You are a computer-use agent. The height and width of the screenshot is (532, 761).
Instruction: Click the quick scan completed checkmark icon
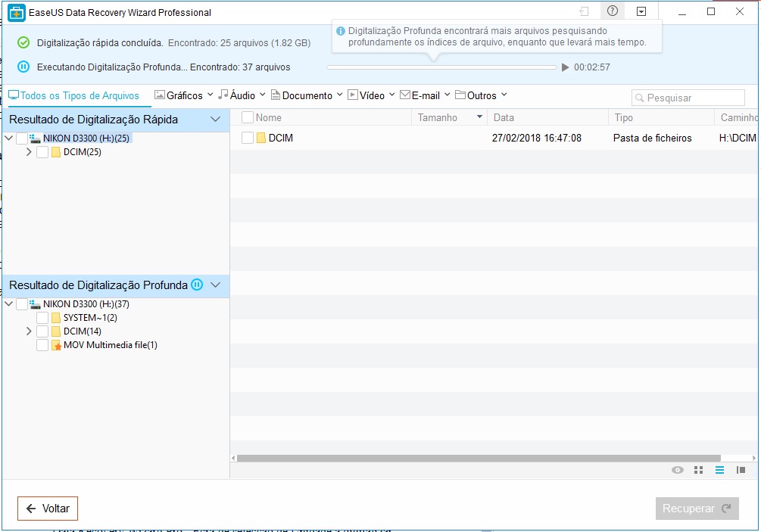[23, 42]
